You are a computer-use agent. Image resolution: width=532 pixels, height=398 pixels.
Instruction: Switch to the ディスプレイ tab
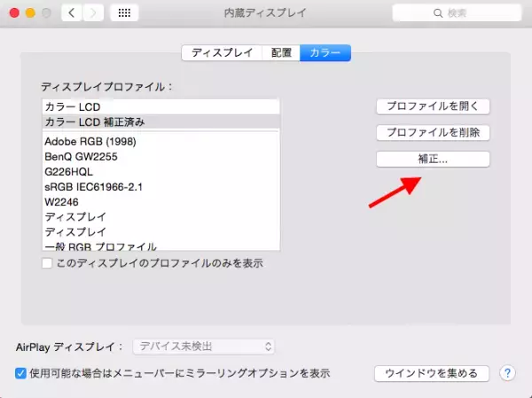222,52
